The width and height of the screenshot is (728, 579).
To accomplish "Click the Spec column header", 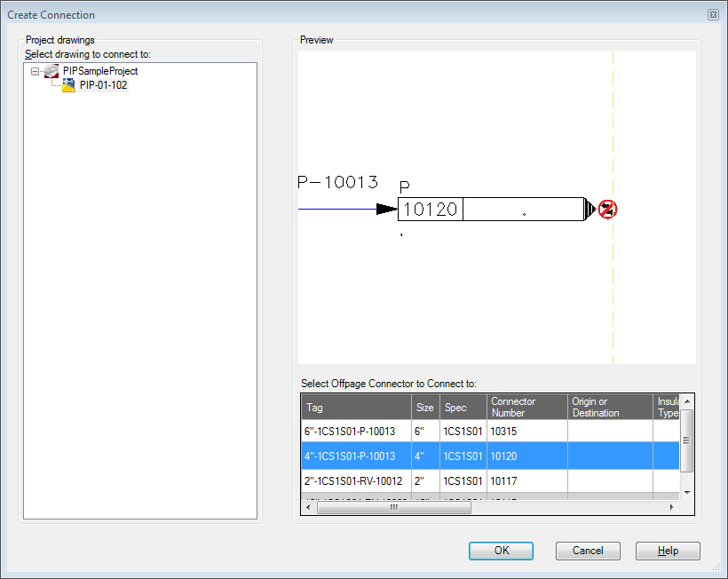I will (x=463, y=408).
